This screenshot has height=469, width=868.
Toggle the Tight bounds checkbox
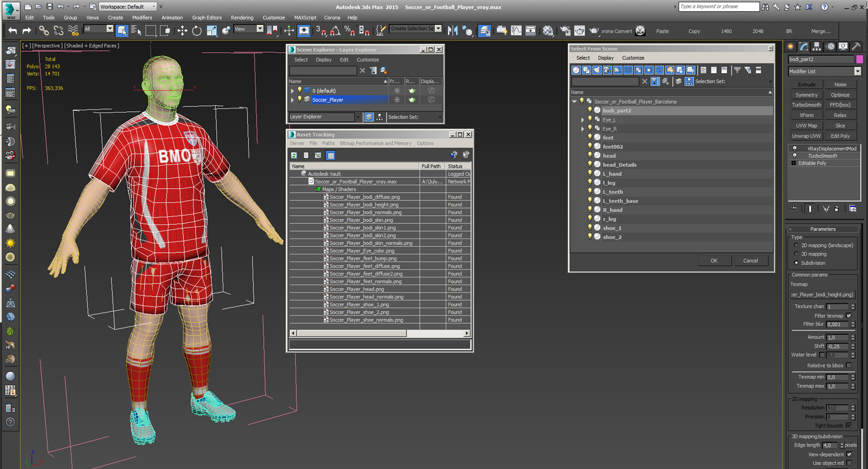pyautogui.click(x=849, y=425)
